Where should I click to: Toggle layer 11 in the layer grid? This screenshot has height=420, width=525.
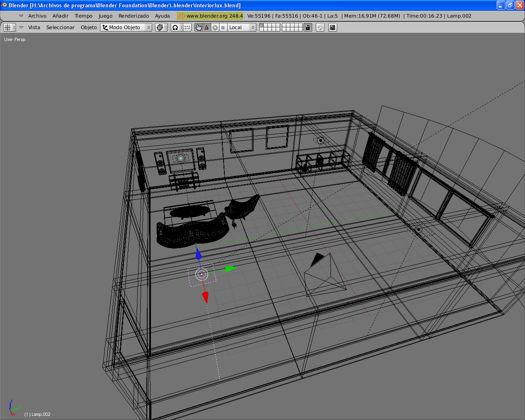point(262,30)
